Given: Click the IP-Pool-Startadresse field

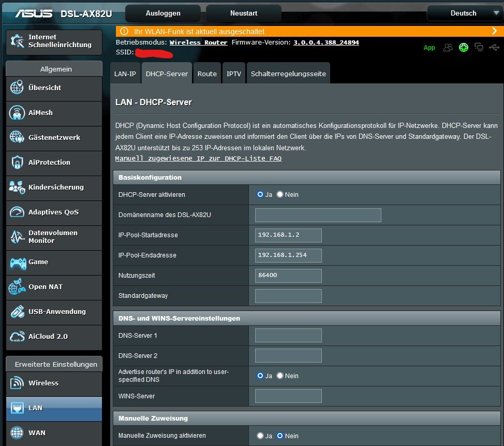Looking at the screenshot, I should coord(288,235).
